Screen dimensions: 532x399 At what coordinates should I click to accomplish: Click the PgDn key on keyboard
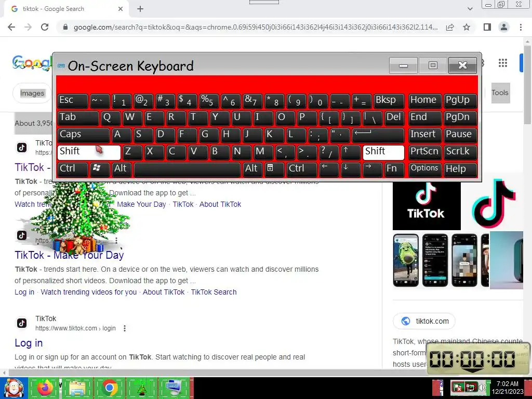point(460,118)
